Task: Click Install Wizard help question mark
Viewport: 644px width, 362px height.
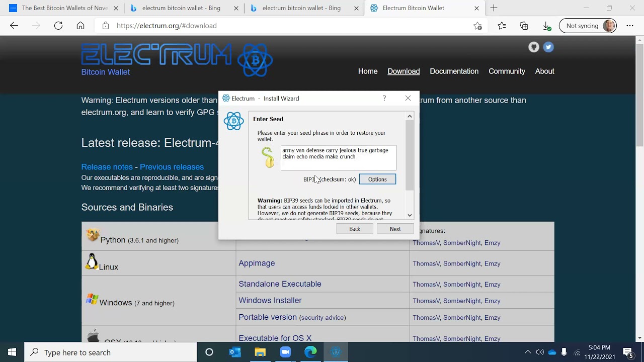Action: click(384, 98)
